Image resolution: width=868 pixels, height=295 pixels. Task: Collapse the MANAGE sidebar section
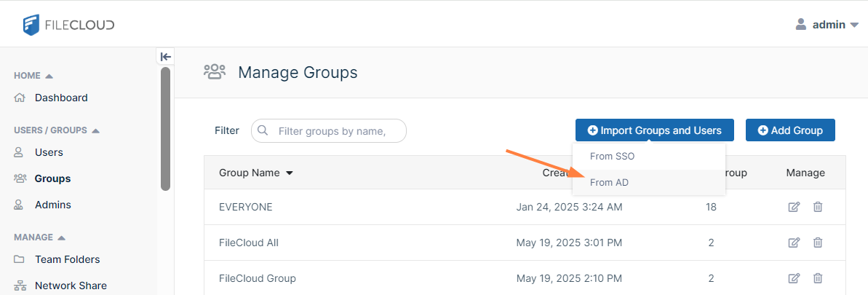point(61,237)
